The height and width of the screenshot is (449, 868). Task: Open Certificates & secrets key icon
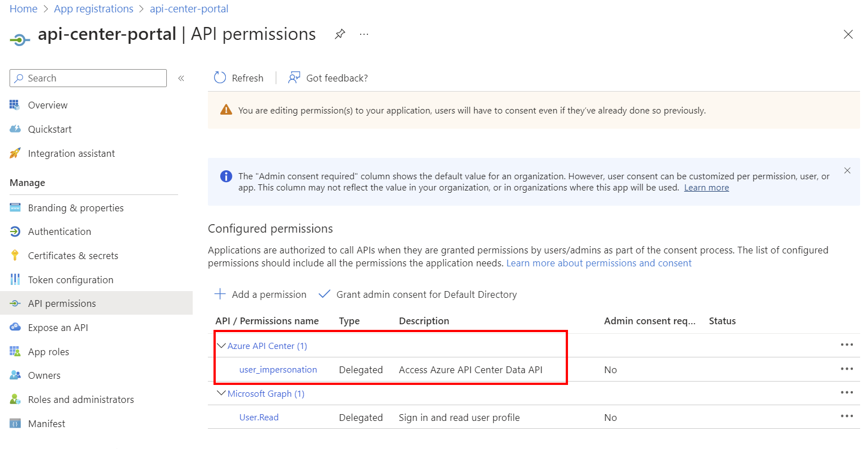(x=15, y=256)
